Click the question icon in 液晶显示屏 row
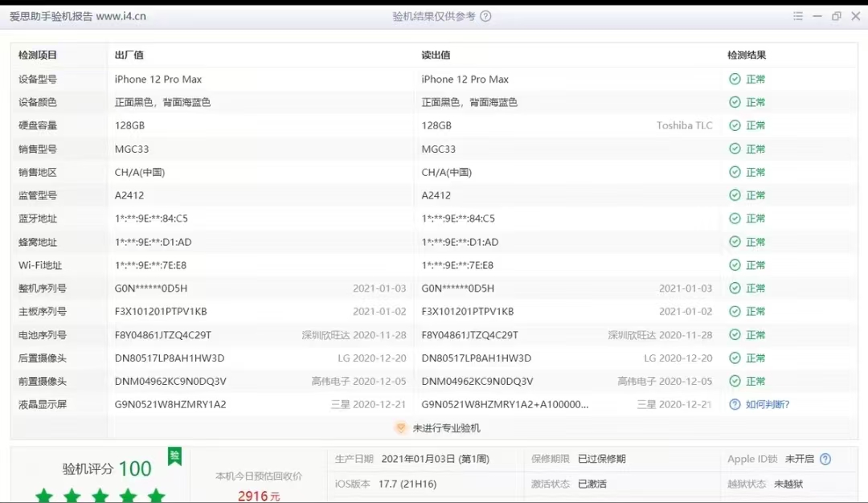Image resolution: width=868 pixels, height=503 pixels. pyautogui.click(x=735, y=405)
